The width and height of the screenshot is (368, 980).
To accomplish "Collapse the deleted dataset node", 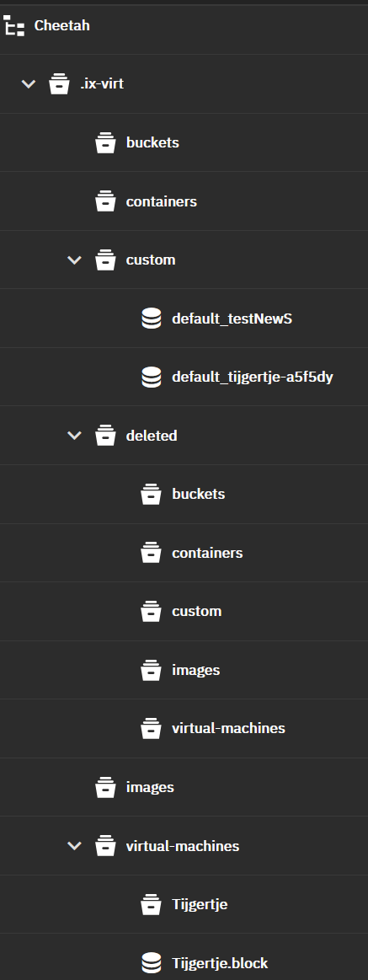I will coord(74,435).
